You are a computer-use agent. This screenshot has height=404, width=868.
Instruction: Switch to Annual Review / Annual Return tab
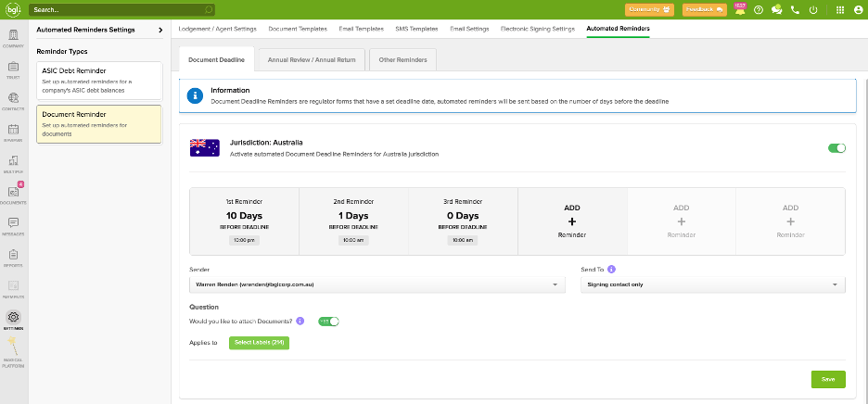click(x=311, y=60)
